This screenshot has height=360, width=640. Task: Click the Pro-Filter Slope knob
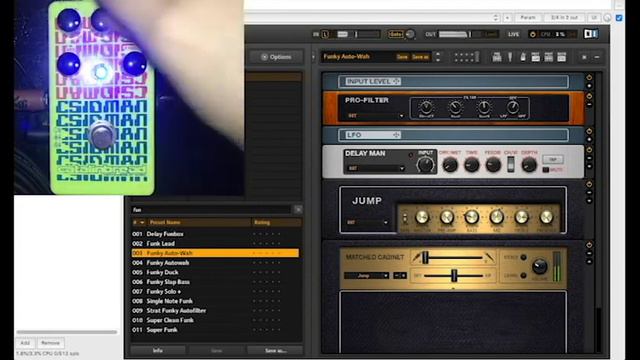(x=484, y=107)
